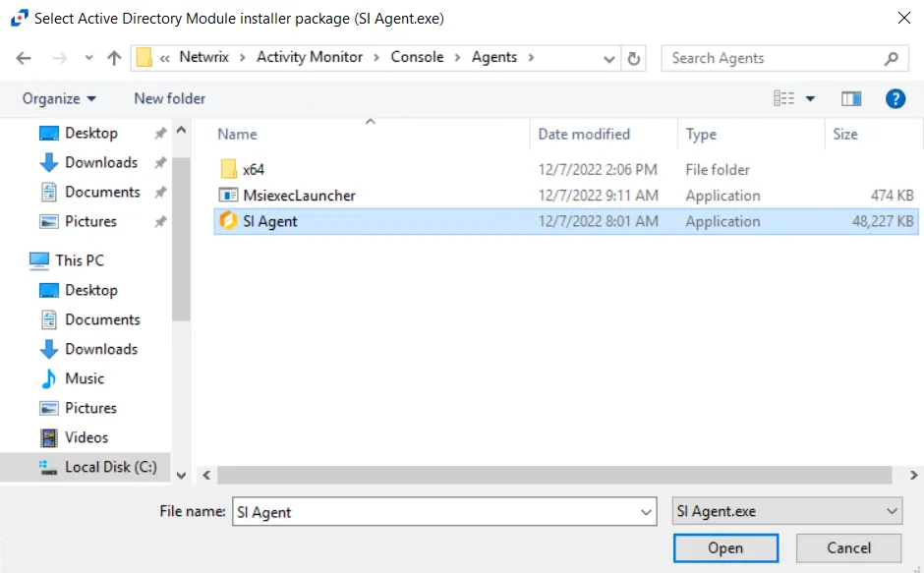Click the Open button
The image size is (924, 573).
point(725,548)
